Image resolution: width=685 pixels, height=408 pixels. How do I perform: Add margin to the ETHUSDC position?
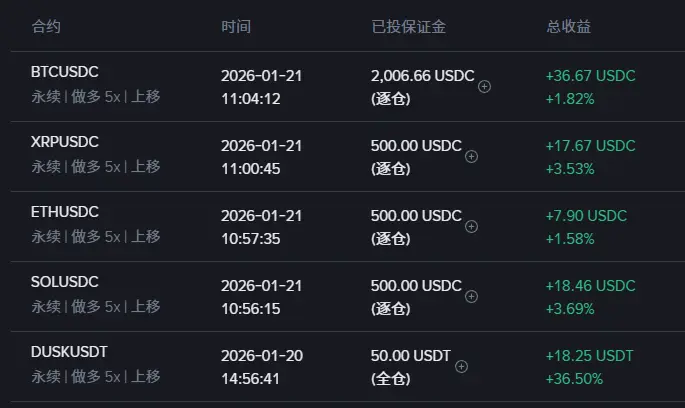[x=471, y=226]
